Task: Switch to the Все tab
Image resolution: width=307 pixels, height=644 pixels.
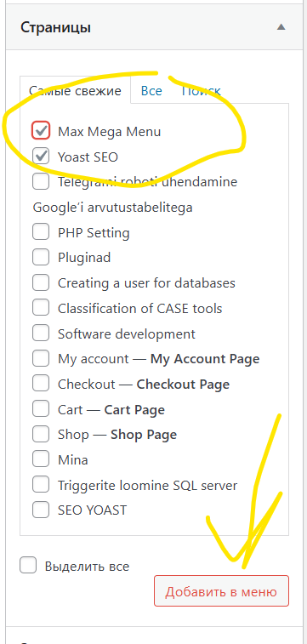Action: point(151,90)
